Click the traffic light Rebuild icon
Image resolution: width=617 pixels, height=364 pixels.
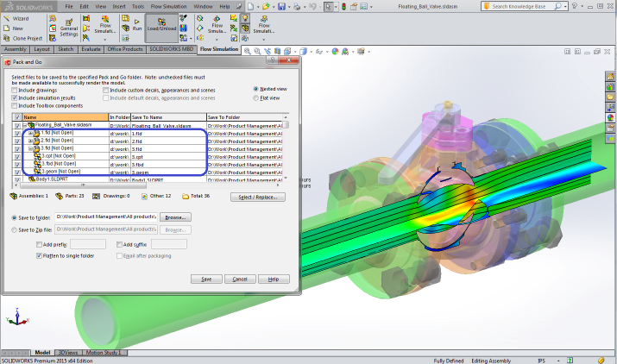pyautogui.click(x=343, y=7)
